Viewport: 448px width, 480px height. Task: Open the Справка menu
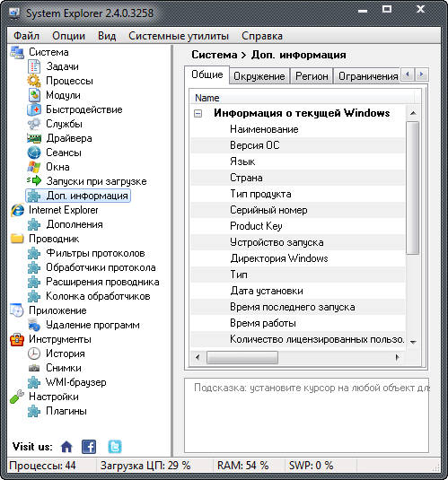point(262,36)
